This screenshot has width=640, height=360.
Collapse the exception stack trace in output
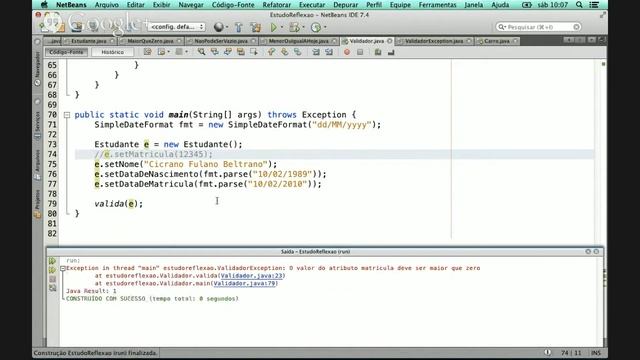point(62,268)
